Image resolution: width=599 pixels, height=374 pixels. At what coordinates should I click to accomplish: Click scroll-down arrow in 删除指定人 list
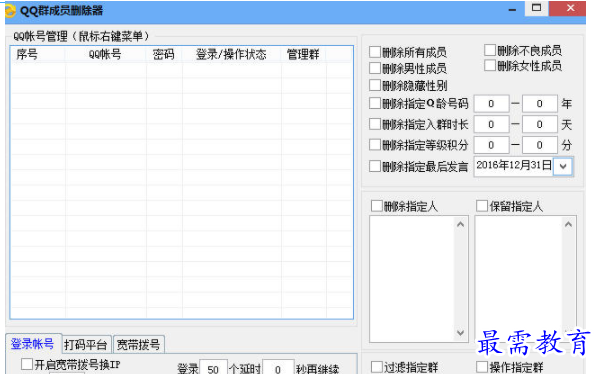pyautogui.click(x=460, y=333)
